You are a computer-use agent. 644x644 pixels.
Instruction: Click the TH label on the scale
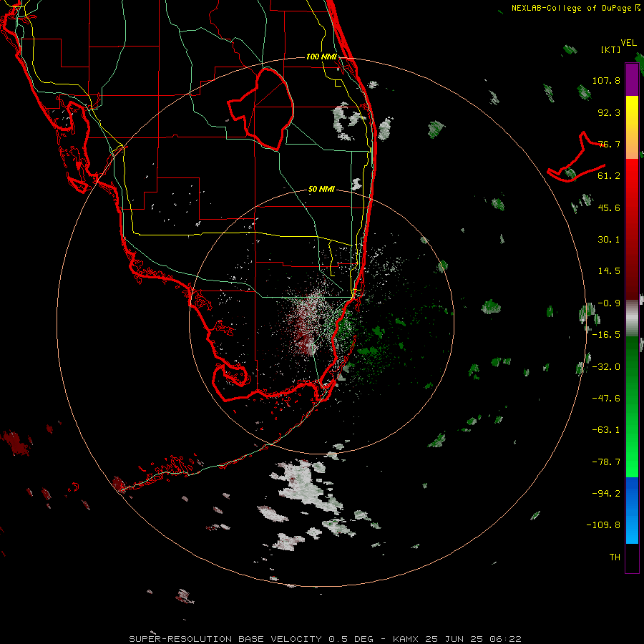pyautogui.click(x=615, y=557)
